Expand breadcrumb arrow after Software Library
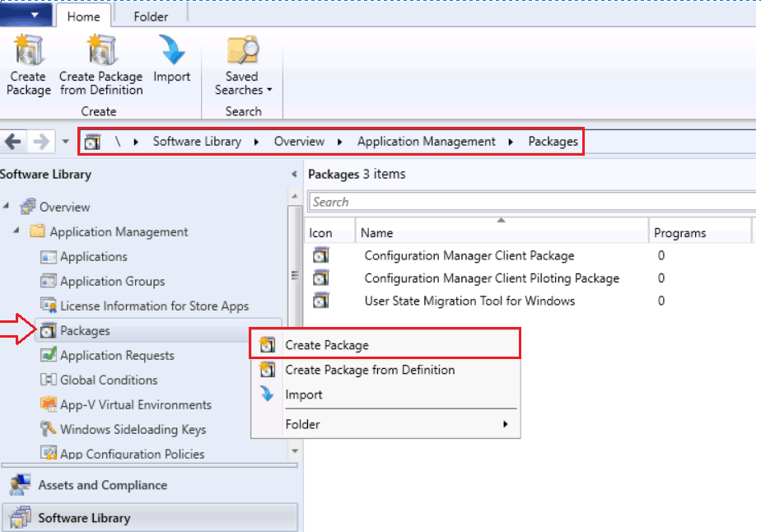761x532 pixels. pos(256,142)
